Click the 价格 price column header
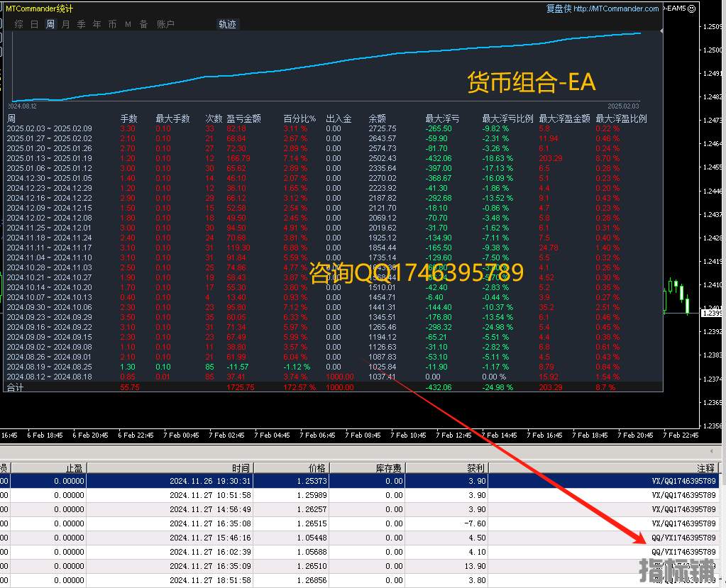The width and height of the screenshot is (726, 588). point(317,468)
